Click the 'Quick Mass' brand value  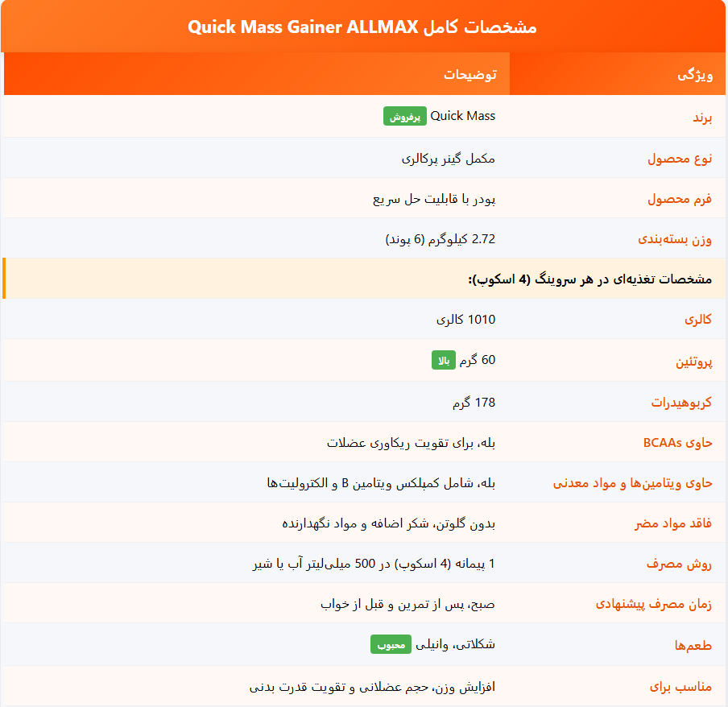(462, 116)
